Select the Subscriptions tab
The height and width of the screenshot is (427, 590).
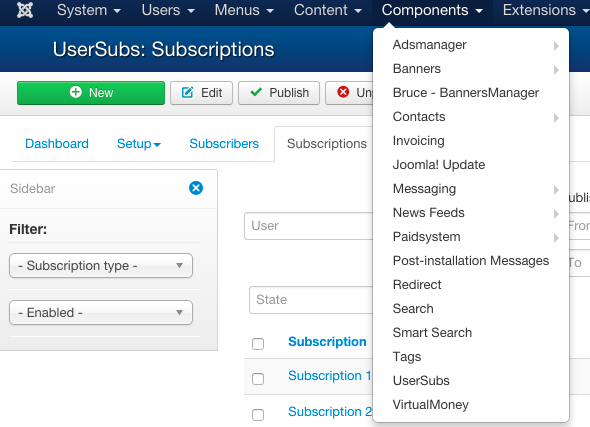pos(327,143)
